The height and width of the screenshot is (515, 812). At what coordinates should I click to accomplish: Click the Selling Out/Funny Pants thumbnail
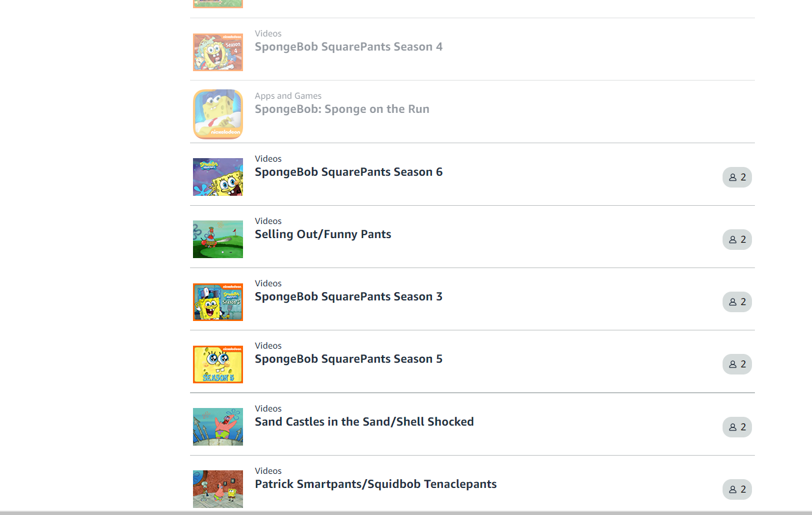[218, 239]
